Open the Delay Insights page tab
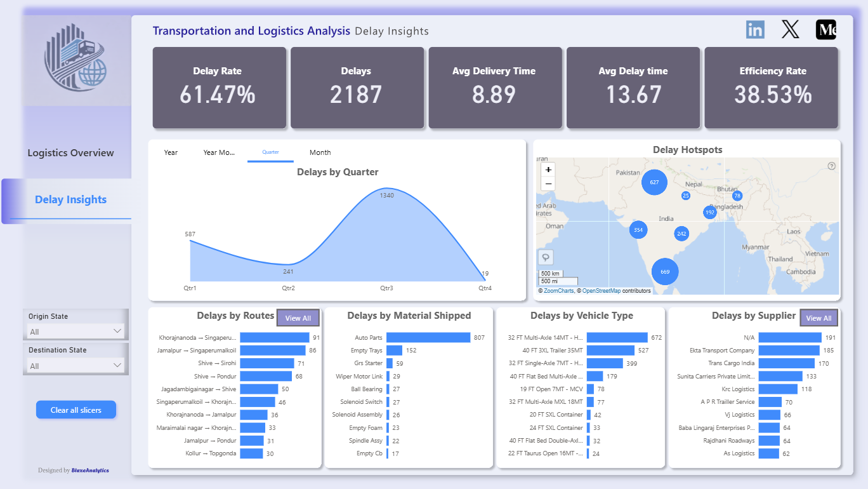Screen dimensions: 868x489 pyautogui.click(x=71, y=199)
